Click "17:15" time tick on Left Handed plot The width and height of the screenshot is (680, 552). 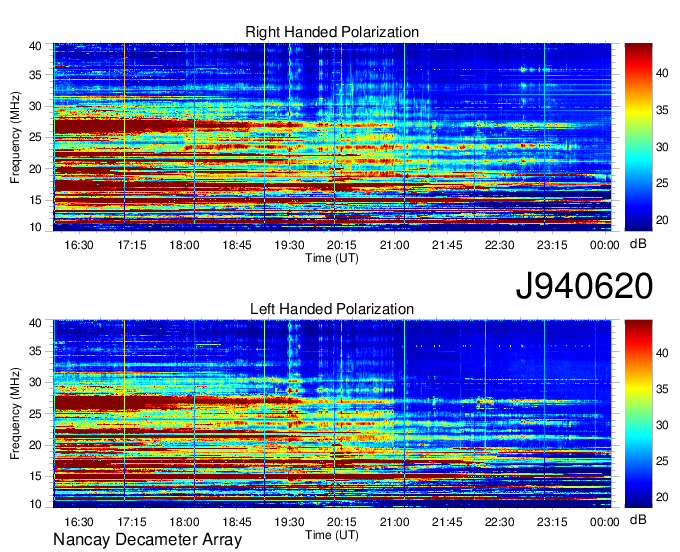click(132, 522)
